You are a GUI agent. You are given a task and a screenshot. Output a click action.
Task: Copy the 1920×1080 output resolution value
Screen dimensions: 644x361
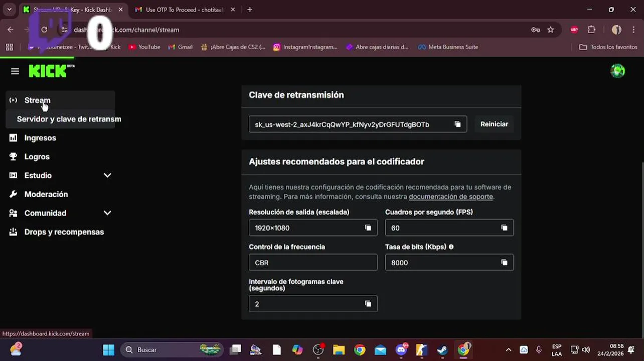368,228
